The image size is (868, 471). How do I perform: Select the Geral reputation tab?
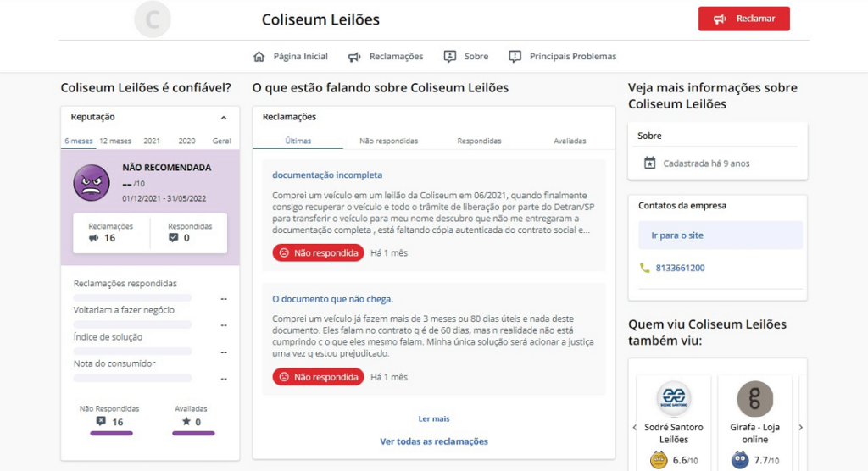click(221, 141)
